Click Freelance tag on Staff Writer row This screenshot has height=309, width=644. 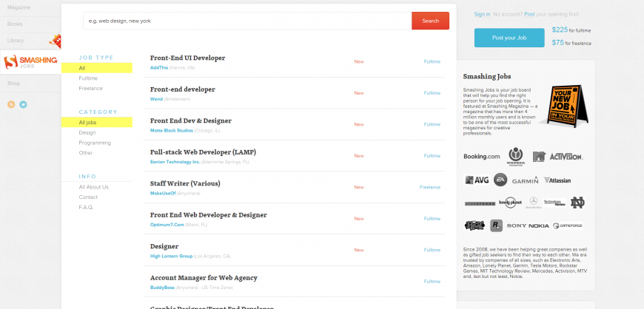pos(429,187)
